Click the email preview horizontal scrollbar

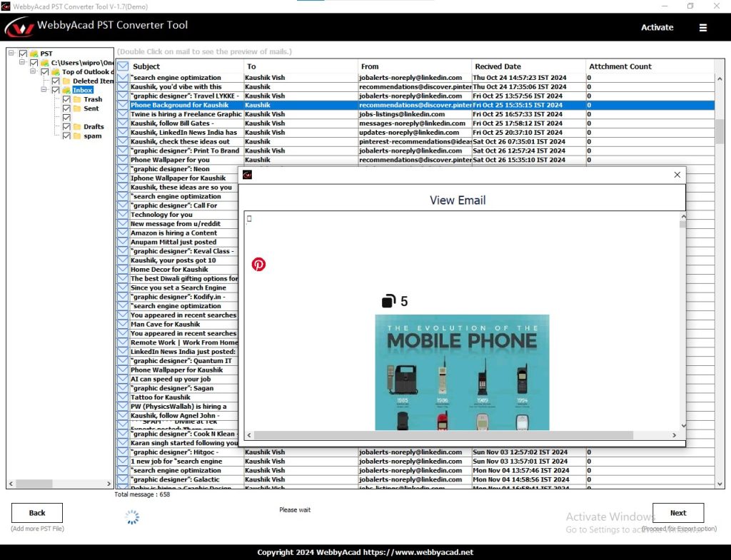[x=443, y=434]
